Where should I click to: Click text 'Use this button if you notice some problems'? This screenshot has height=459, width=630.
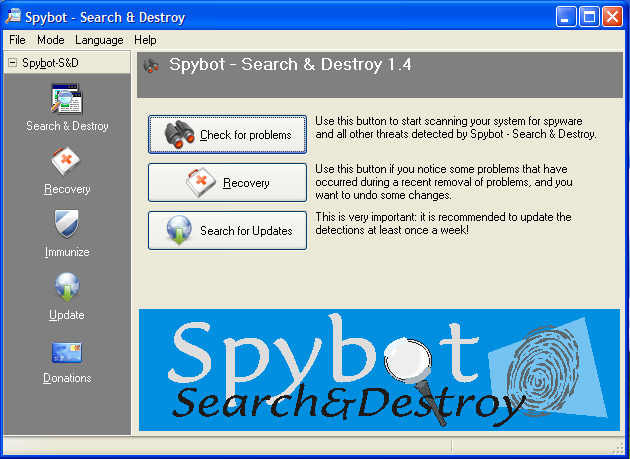tap(444, 182)
